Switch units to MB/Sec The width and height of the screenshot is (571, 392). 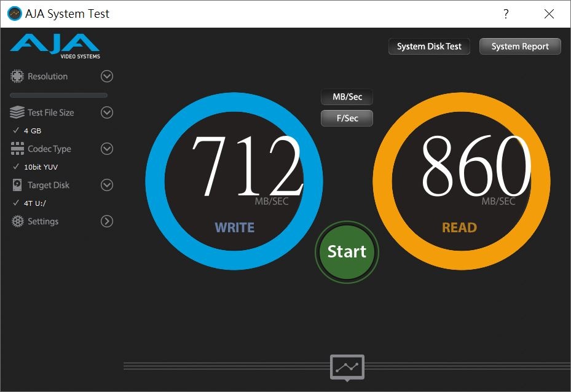pos(347,97)
